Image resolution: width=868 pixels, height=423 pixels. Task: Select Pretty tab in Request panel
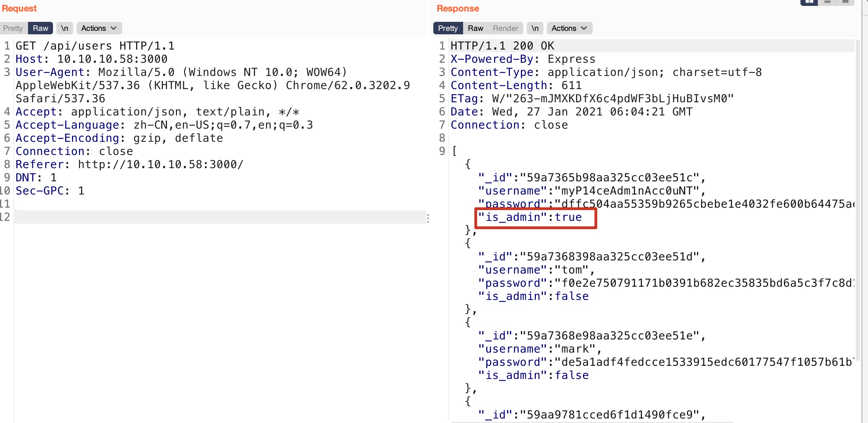pos(13,28)
